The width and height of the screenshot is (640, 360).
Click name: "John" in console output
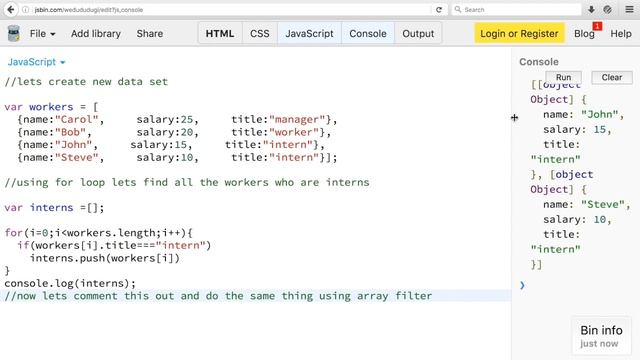click(x=584, y=115)
